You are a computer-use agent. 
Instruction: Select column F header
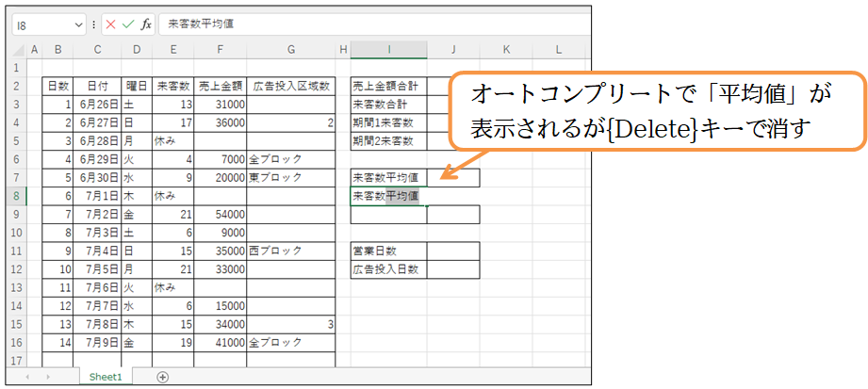(221, 50)
